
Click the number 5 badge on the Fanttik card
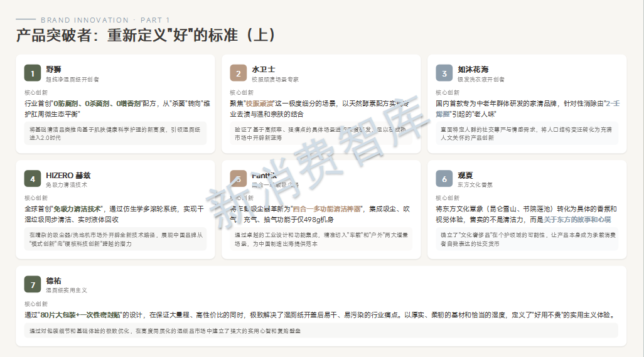(x=239, y=179)
